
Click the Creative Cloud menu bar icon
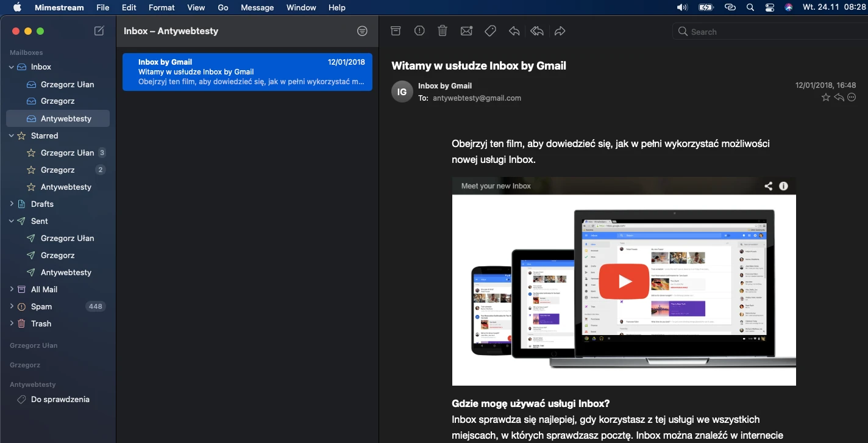point(730,7)
